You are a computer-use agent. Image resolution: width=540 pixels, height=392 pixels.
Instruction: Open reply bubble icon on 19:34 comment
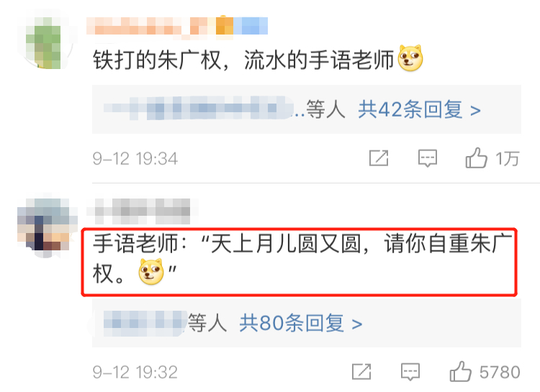428,158
